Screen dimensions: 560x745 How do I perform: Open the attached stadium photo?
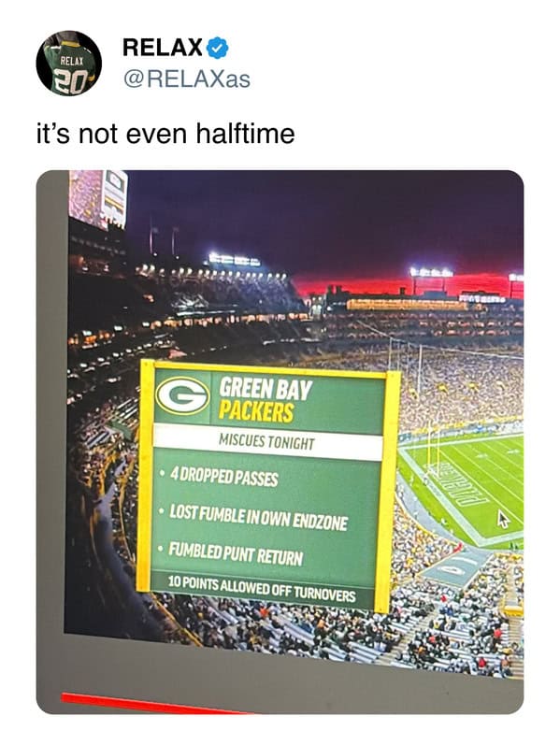pos(280,442)
